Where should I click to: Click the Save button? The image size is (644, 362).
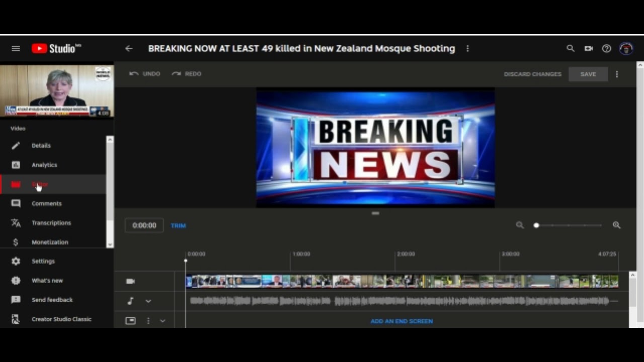click(x=588, y=74)
